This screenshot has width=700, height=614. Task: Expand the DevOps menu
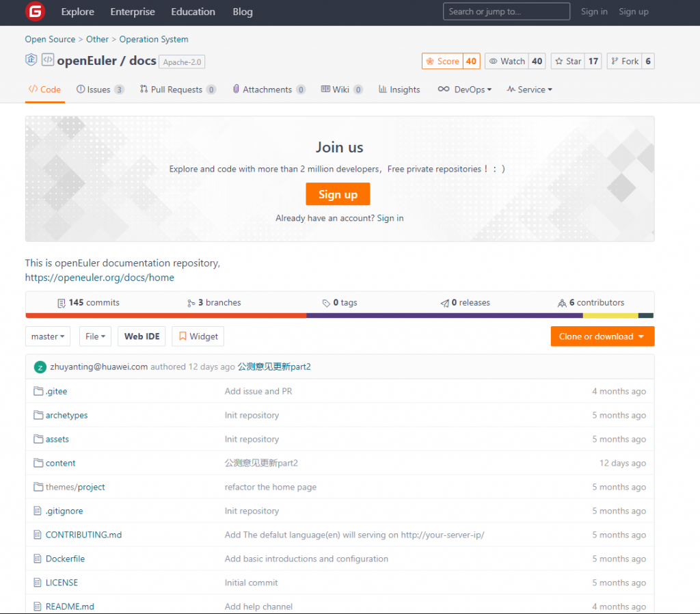[x=465, y=90]
